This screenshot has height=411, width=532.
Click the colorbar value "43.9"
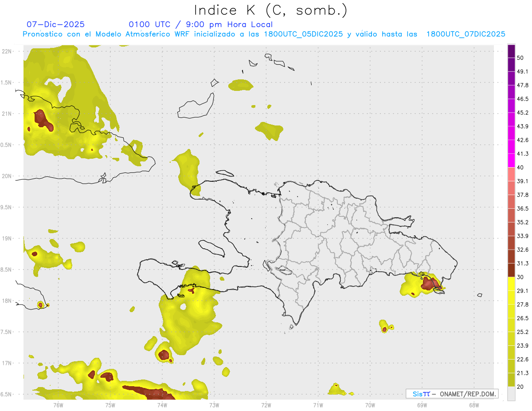523,127
